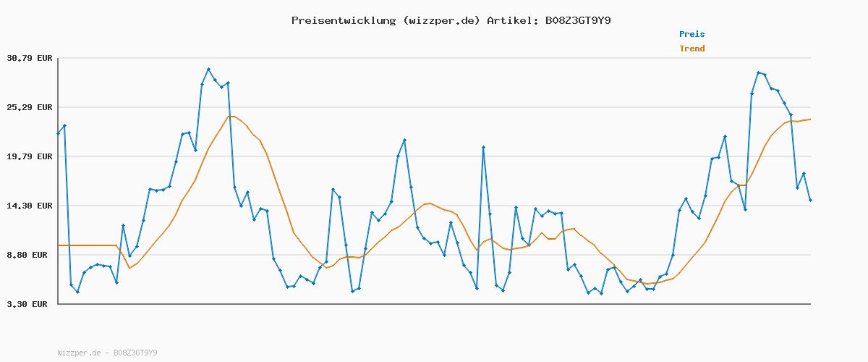Viewport: 868px width, 362px height.
Task: Click the first blue price data point
Action: tap(59, 133)
